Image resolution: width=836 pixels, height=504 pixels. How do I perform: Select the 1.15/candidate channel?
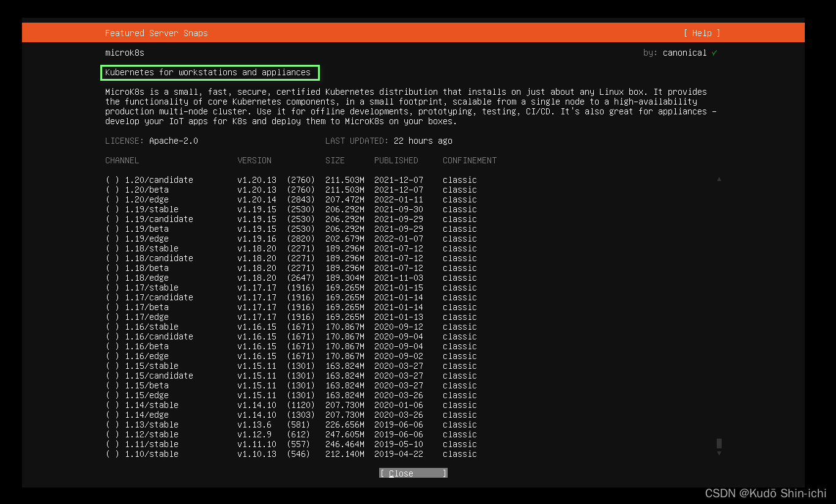click(x=291, y=376)
